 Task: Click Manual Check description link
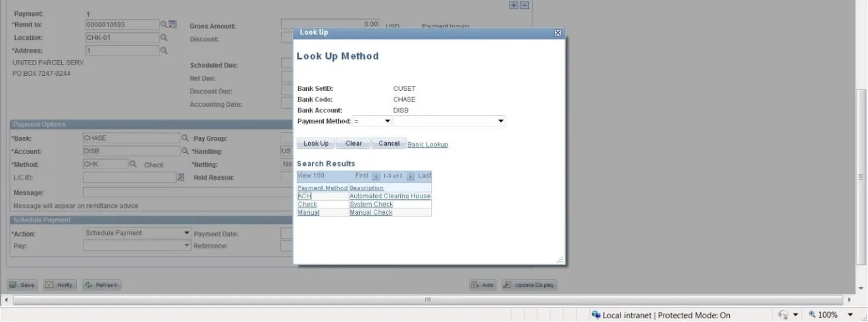(371, 213)
